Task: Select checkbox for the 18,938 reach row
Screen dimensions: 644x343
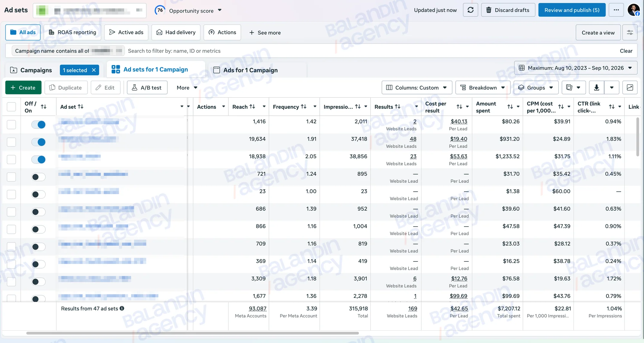Action: point(11,160)
